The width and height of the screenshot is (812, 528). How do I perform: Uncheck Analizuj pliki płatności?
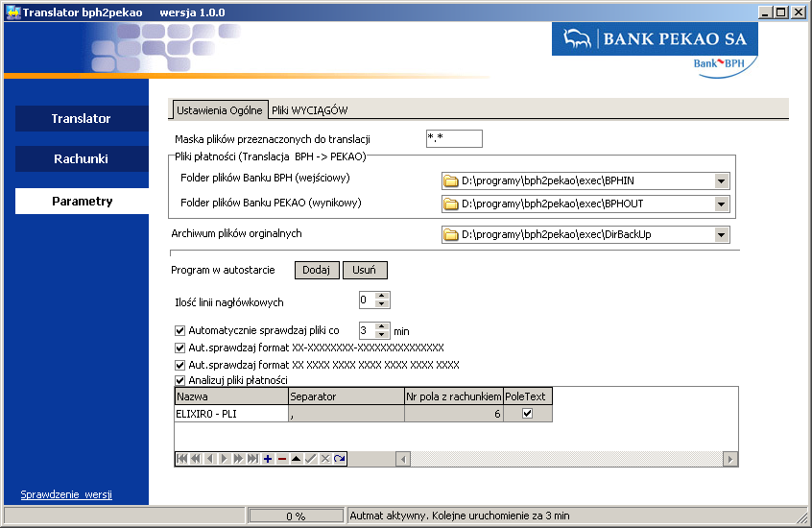[179, 380]
